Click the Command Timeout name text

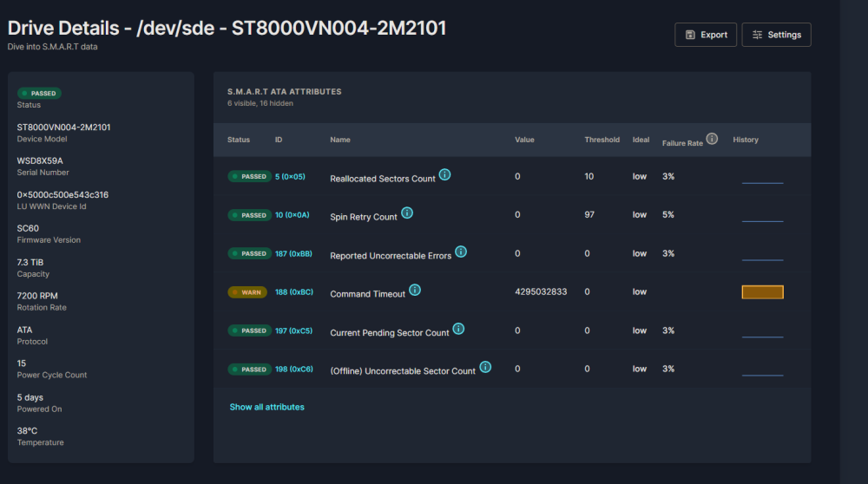point(367,294)
